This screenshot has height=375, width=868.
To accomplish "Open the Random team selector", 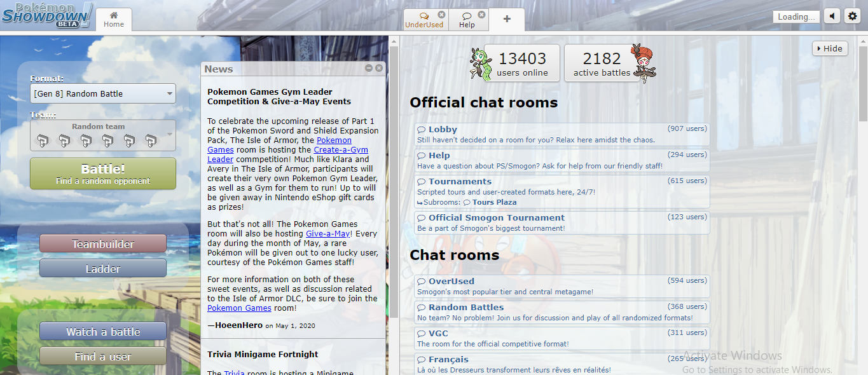I will pyautogui.click(x=103, y=135).
